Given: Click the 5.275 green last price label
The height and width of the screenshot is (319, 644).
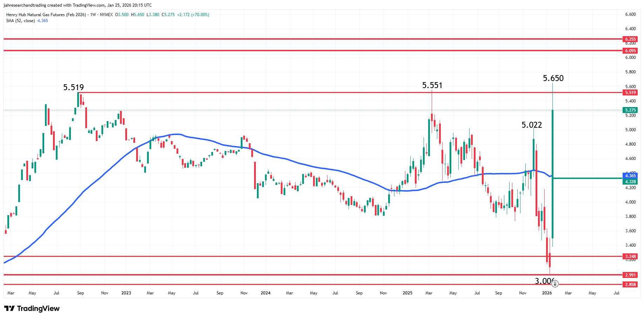Looking at the screenshot, I should (630, 110).
